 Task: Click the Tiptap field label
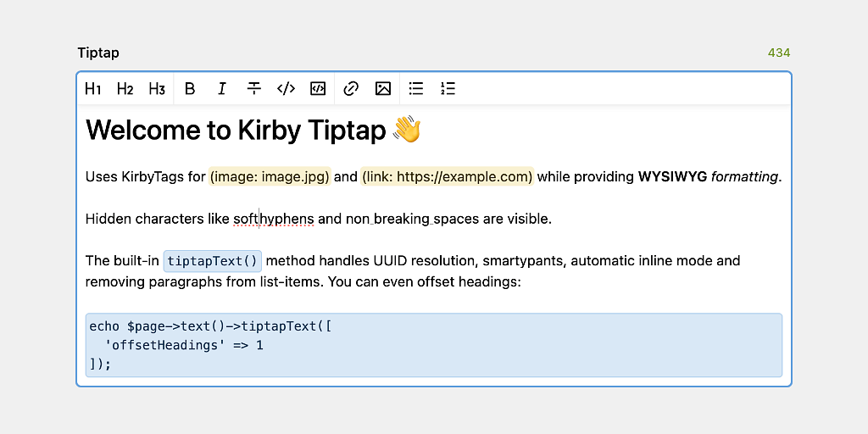[x=98, y=53]
